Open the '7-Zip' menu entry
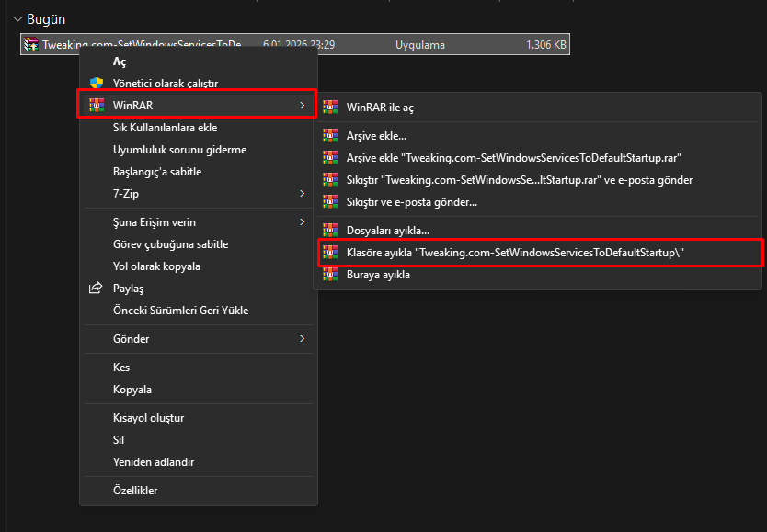 199,194
